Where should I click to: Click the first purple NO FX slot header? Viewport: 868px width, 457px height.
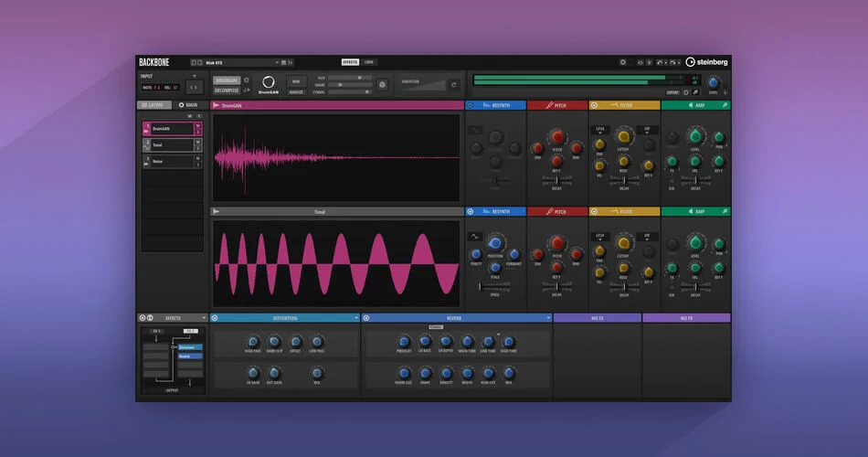coord(598,318)
